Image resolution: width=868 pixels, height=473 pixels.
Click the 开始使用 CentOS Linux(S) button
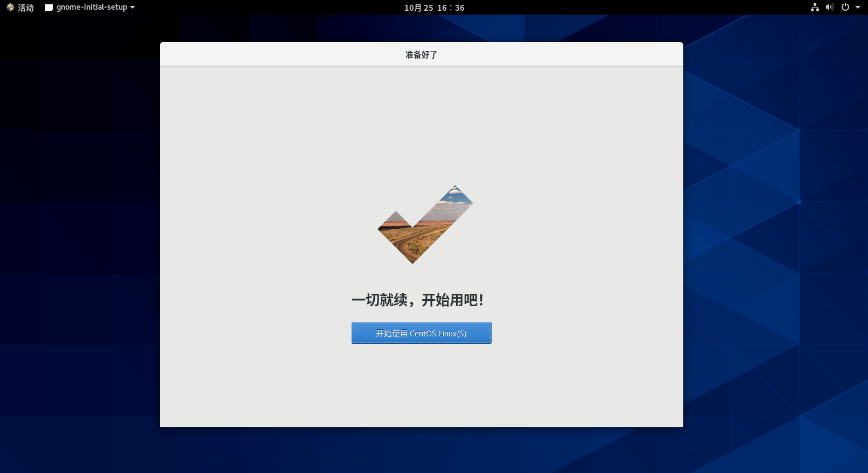[x=421, y=333]
